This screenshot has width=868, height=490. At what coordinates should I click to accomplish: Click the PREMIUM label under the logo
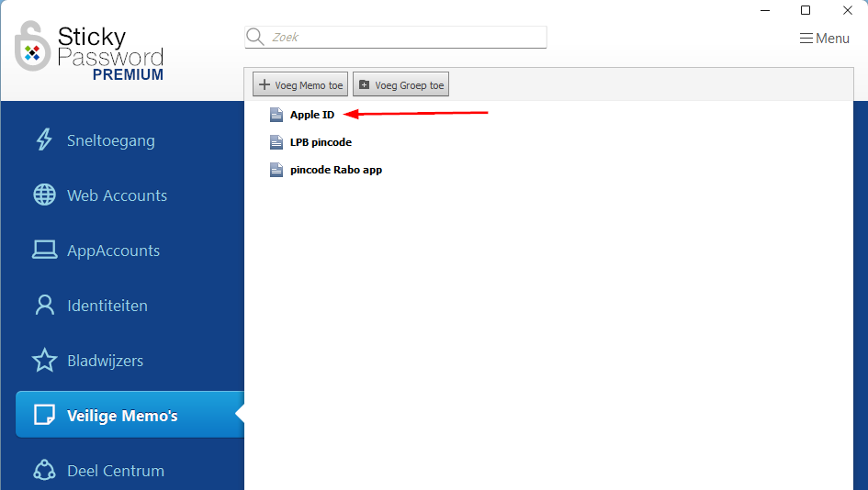coord(128,75)
